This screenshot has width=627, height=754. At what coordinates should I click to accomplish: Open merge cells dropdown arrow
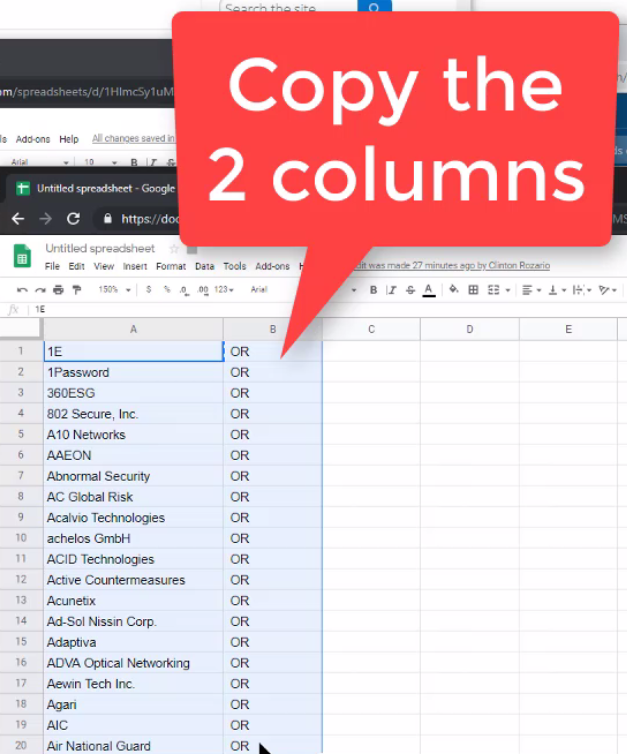tap(508, 290)
